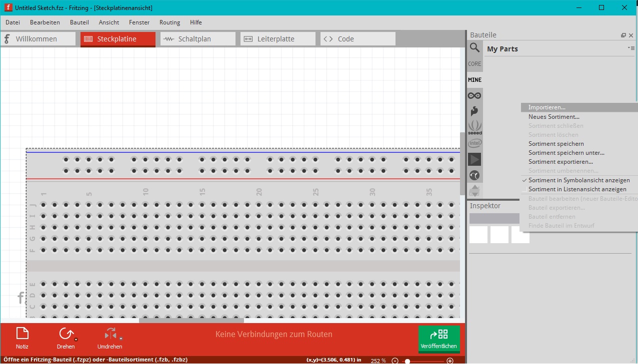
Task: Click the 252 % zoom field
Action: click(x=378, y=361)
